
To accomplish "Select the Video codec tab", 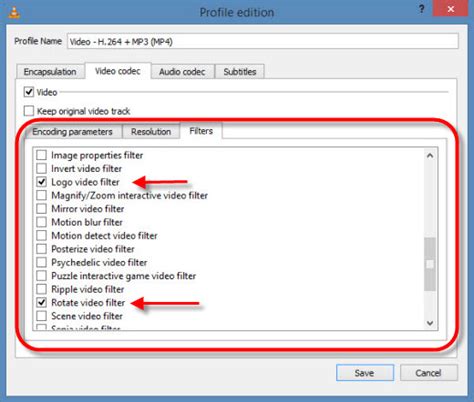I will pos(118,71).
